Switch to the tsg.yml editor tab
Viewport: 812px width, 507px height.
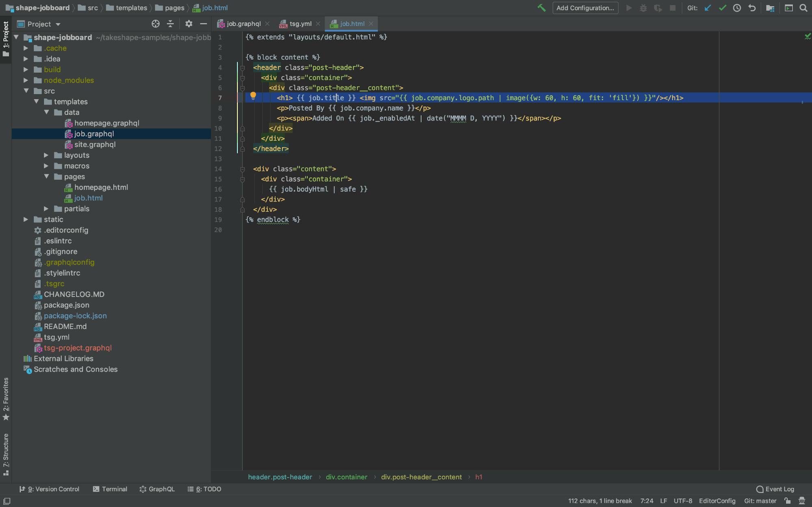point(300,24)
